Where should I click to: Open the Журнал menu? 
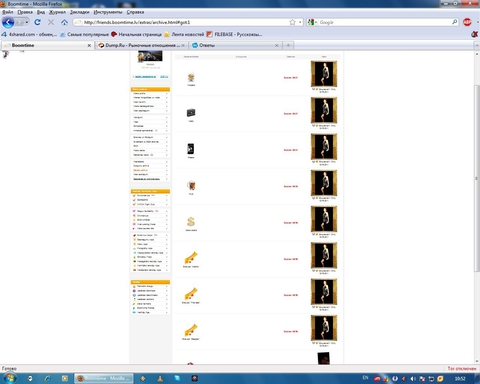click(x=57, y=12)
